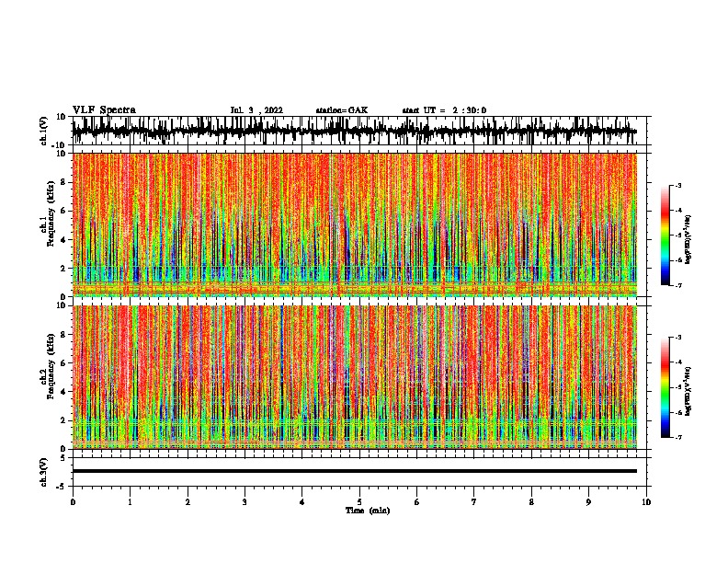Click the ch.1 spectrogram color scale bar
Screen dimensions: 728x563
[x=665, y=236]
